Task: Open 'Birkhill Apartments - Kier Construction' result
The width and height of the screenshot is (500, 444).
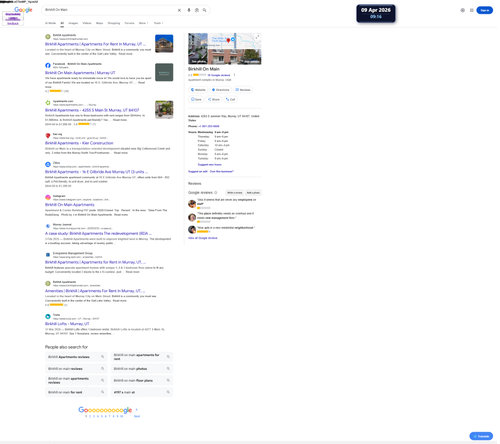Action: [x=80, y=144]
